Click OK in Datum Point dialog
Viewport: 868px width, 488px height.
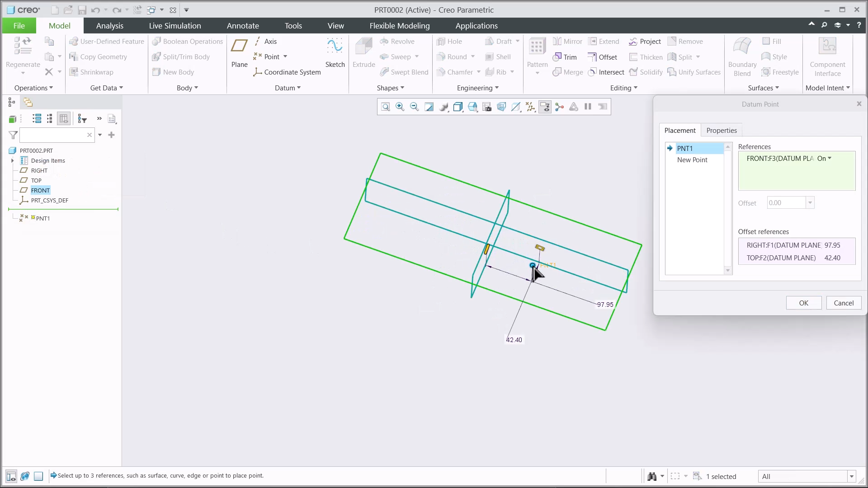[x=803, y=303]
